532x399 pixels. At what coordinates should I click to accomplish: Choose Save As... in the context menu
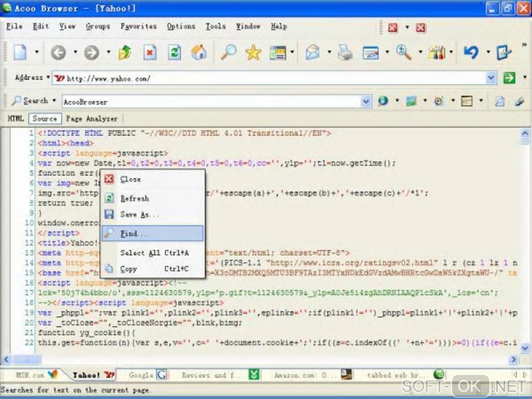tap(153, 214)
